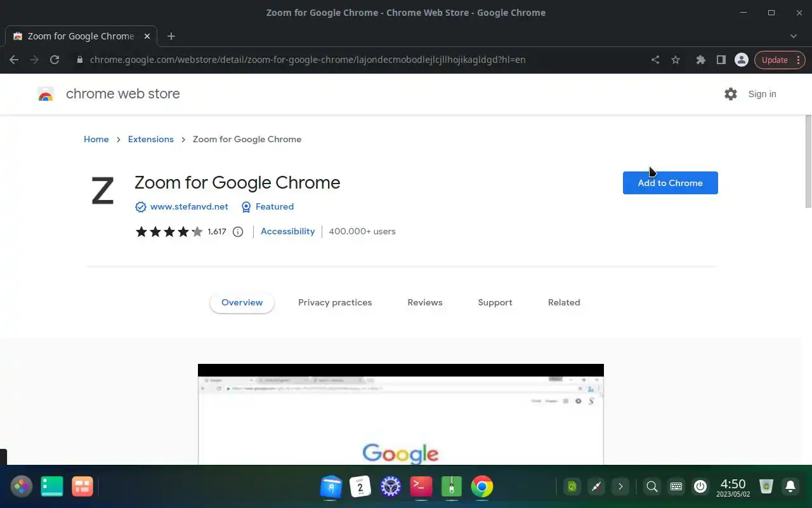Open the system settings gear dock icon

coord(391,487)
